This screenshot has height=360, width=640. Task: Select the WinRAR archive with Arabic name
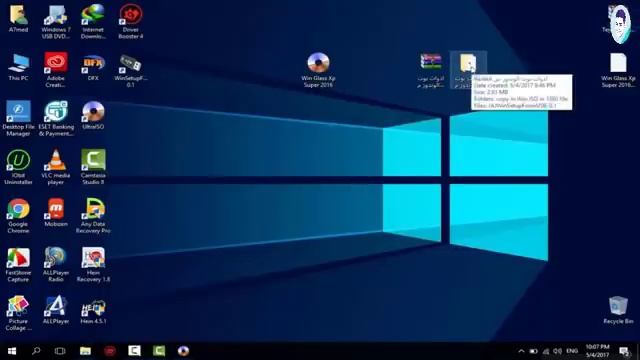431,62
